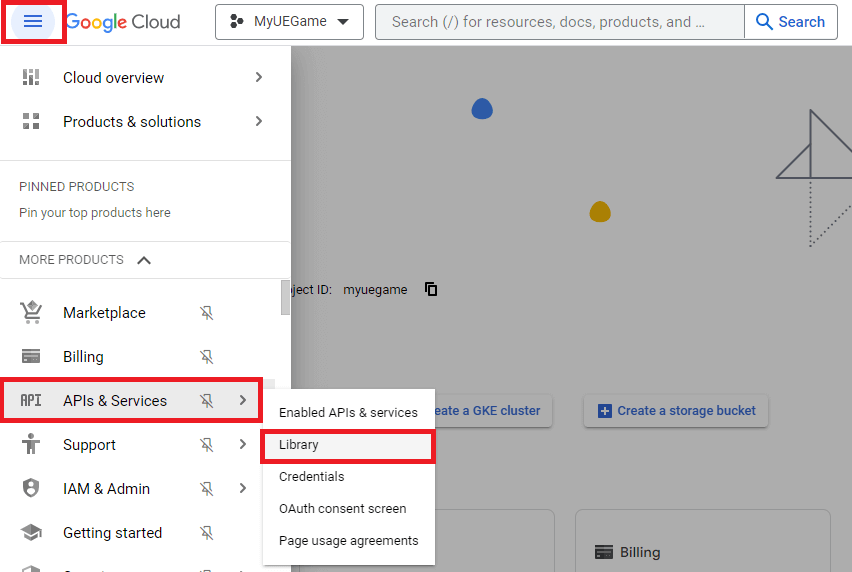Click the navigation menu scrollbar thumb

[x=285, y=297]
